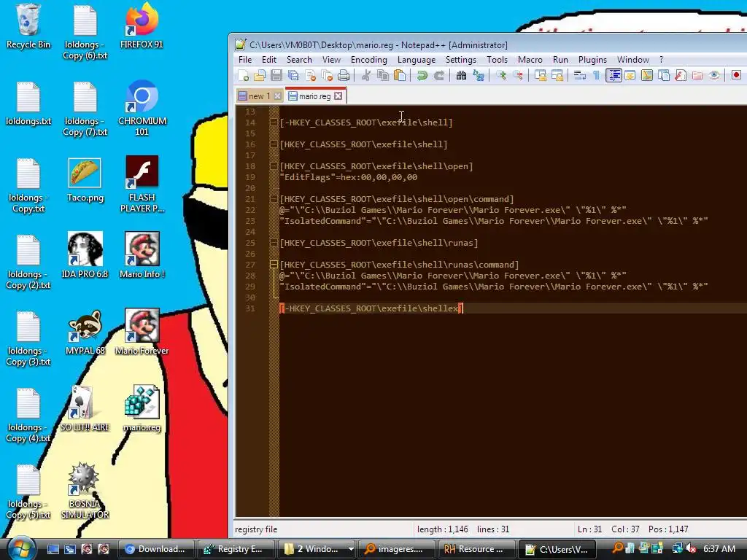Expand the 2 Windows taskbar group arrow

(351, 549)
